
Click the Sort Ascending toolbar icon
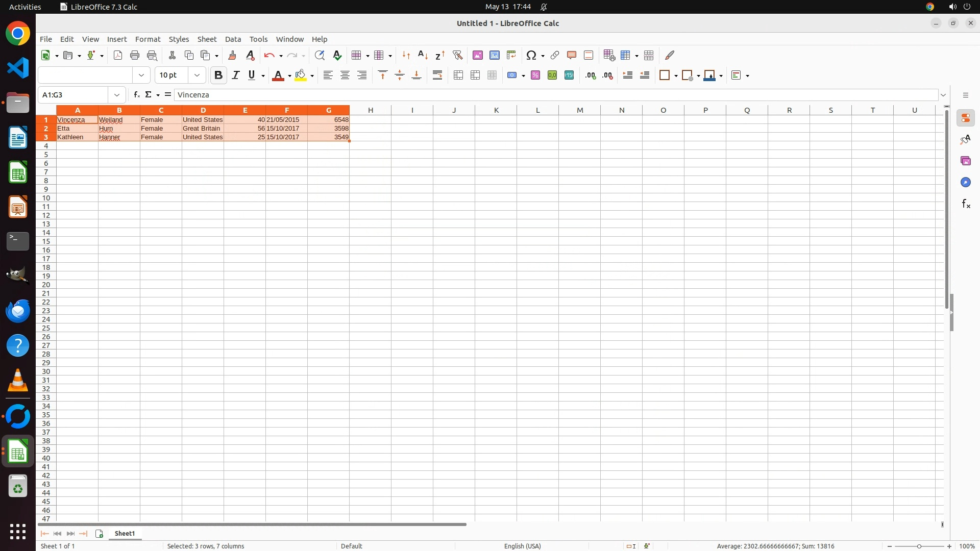tap(423, 55)
